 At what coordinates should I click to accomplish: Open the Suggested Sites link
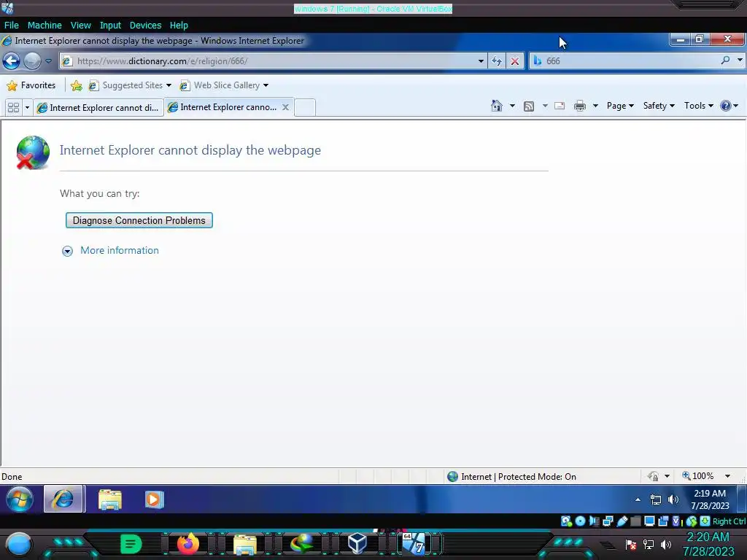pyautogui.click(x=130, y=85)
